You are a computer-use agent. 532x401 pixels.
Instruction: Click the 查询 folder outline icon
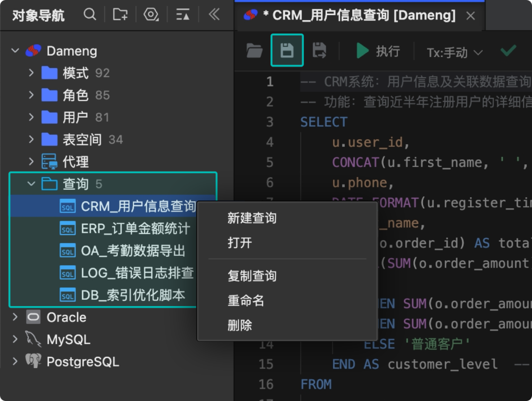[50, 184]
